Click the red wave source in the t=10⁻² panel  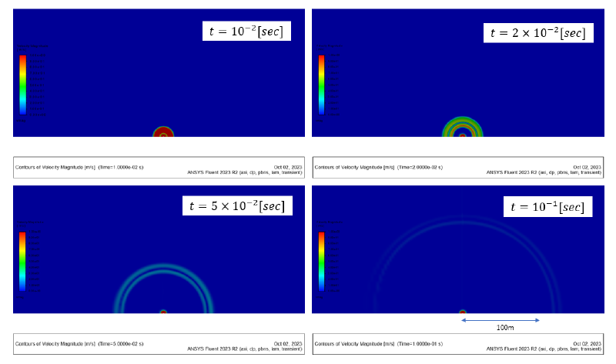tap(162, 132)
